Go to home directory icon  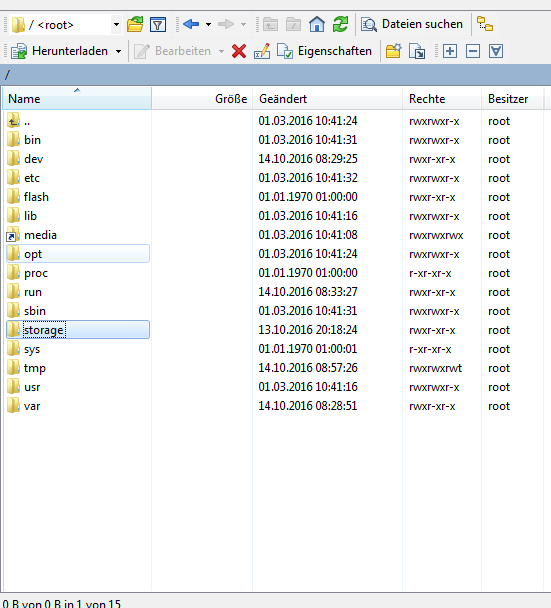(x=317, y=24)
